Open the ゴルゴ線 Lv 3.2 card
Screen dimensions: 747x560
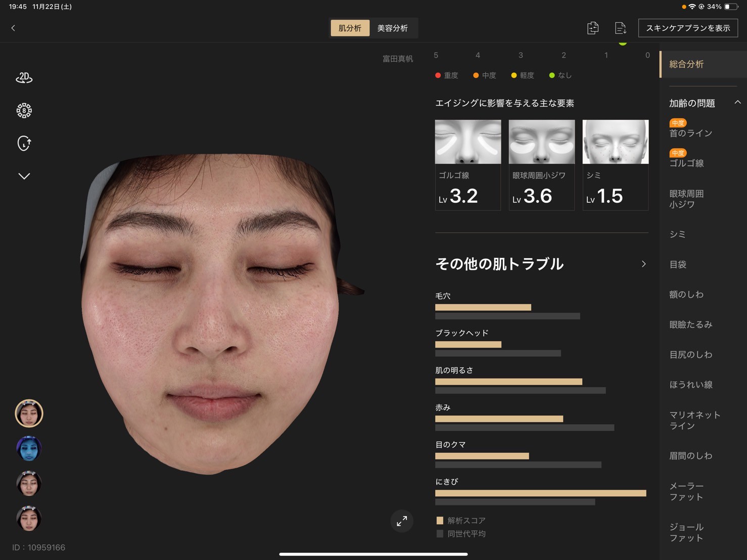coord(468,165)
